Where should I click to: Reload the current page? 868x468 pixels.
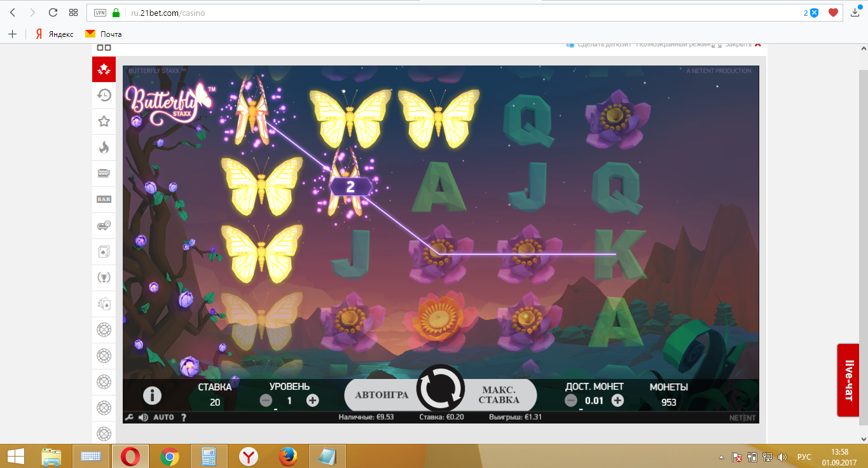(x=53, y=13)
